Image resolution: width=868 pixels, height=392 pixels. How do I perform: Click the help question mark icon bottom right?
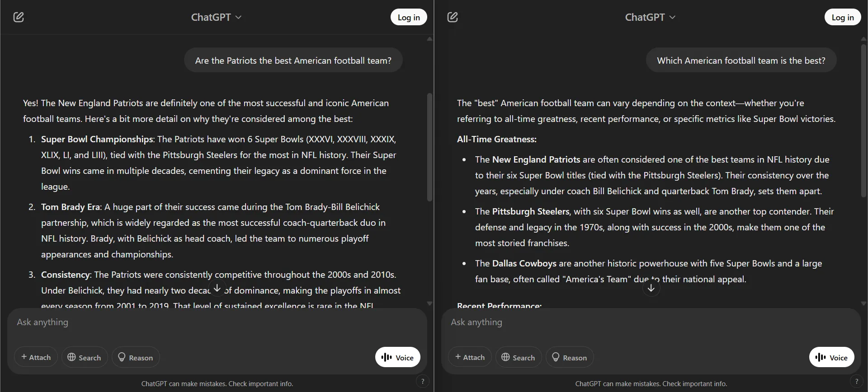[857, 381]
